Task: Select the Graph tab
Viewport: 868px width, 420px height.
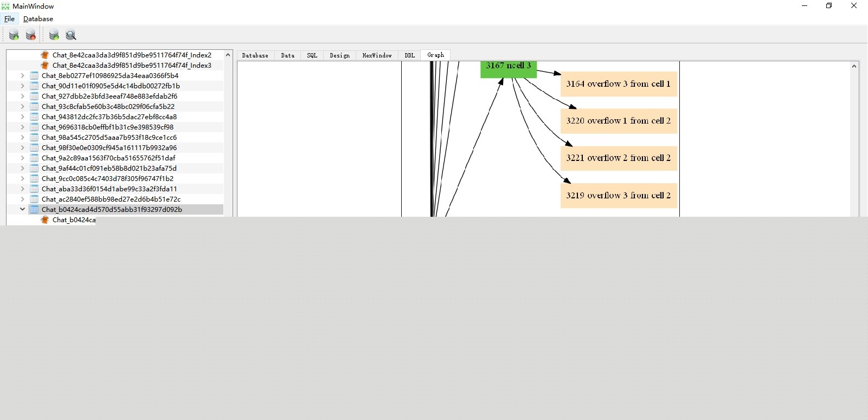Action: [x=435, y=55]
